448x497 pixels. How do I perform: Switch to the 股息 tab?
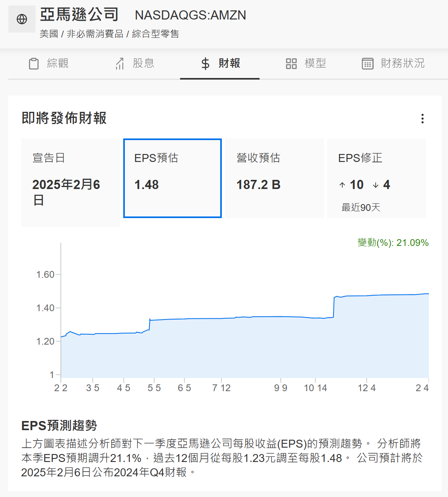(134, 63)
